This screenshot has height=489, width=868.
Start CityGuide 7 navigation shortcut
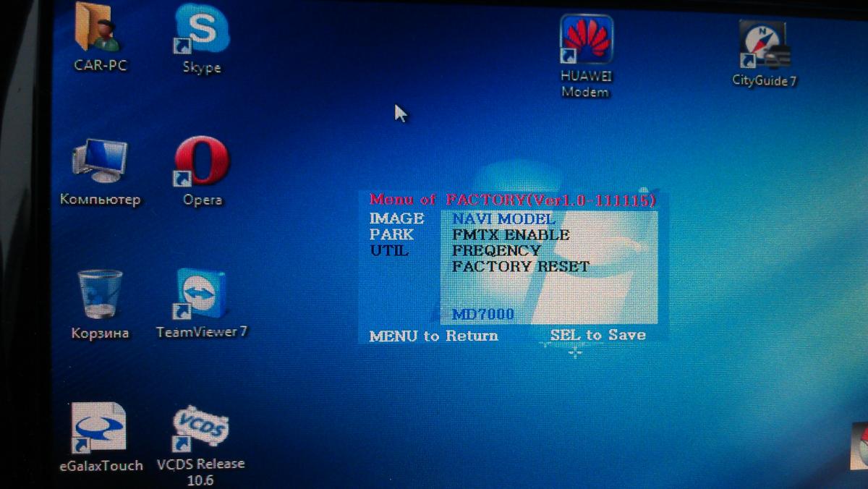(x=764, y=45)
